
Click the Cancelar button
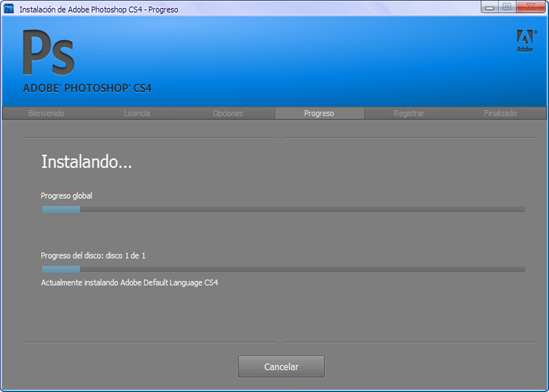281,366
